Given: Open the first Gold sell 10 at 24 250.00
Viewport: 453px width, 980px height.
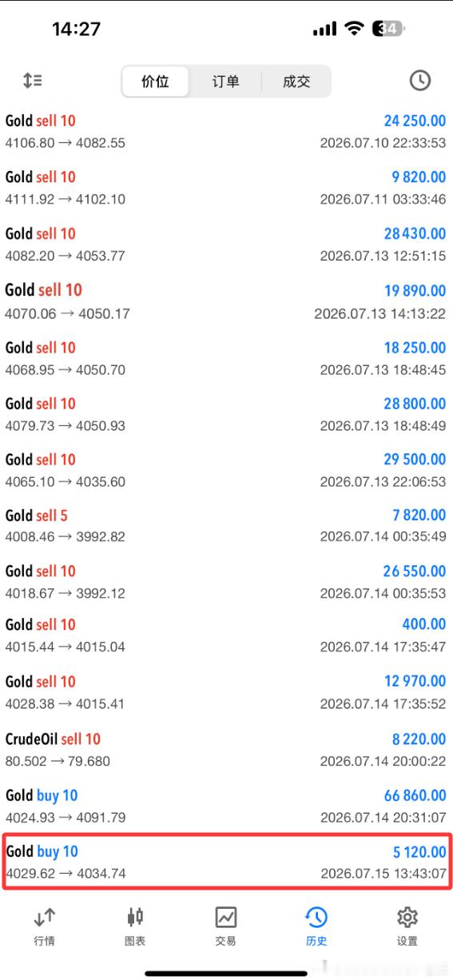Looking at the screenshot, I should [x=226, y=132].
